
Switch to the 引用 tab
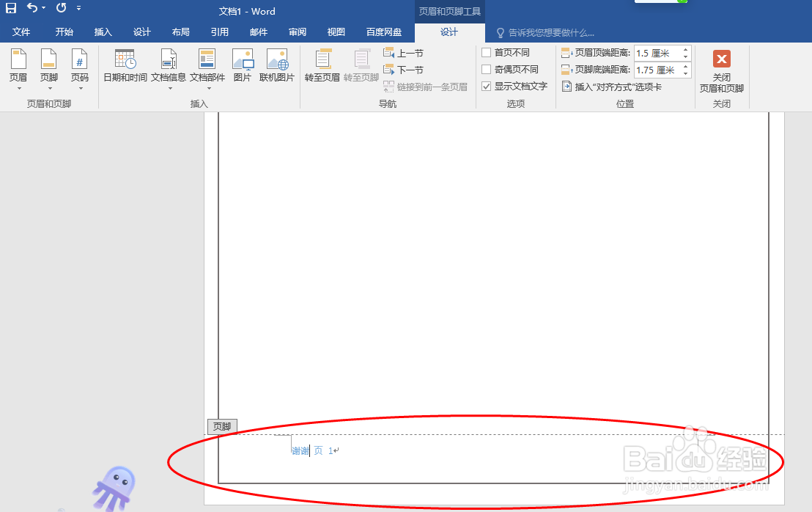[x=220, y=32]
